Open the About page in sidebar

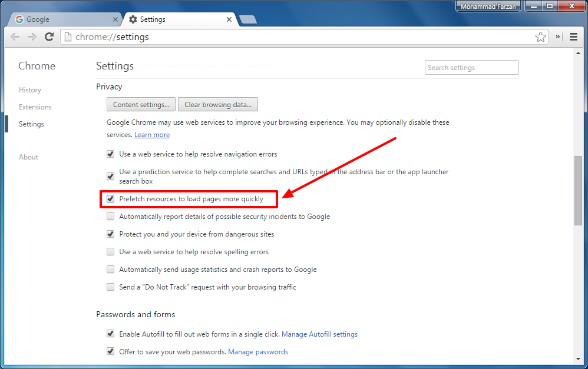[28, 157]
